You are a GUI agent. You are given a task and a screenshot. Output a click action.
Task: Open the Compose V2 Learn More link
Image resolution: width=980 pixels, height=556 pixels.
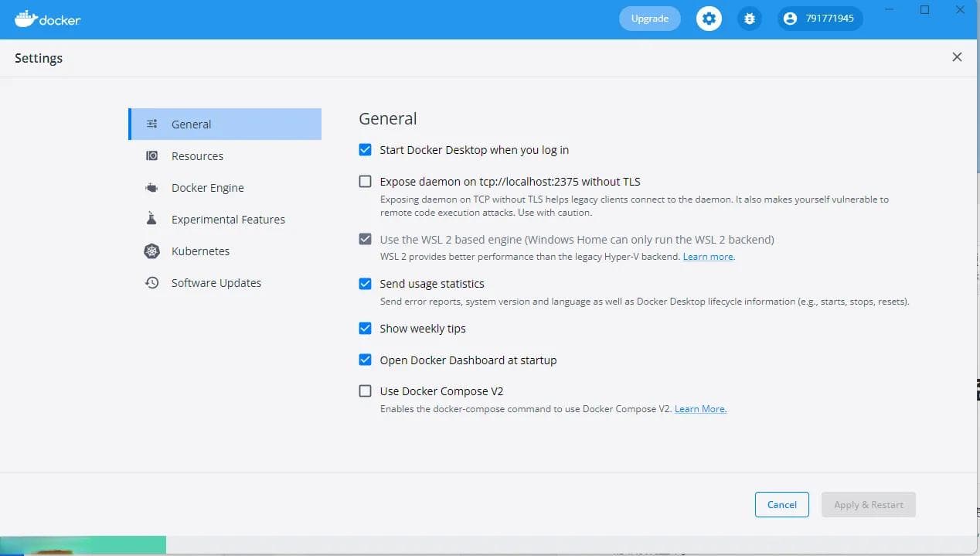[x=700, y=409]
